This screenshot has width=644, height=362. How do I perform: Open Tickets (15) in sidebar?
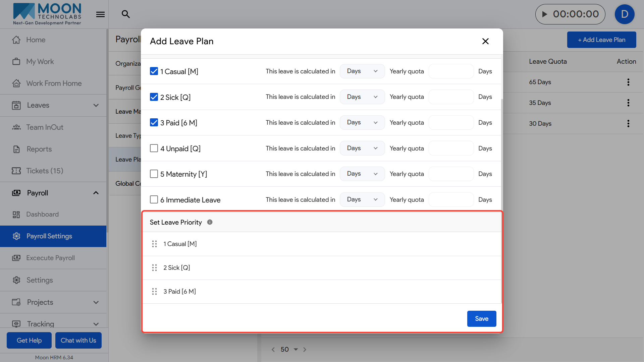[45, 171]
